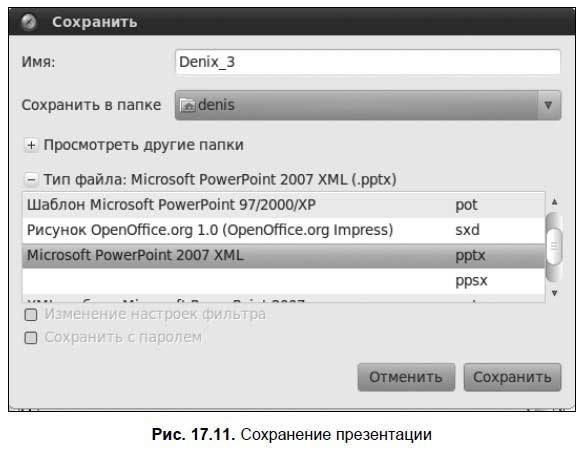
Task: Click the file type list scrollbar handle
Action: point(554,246)
